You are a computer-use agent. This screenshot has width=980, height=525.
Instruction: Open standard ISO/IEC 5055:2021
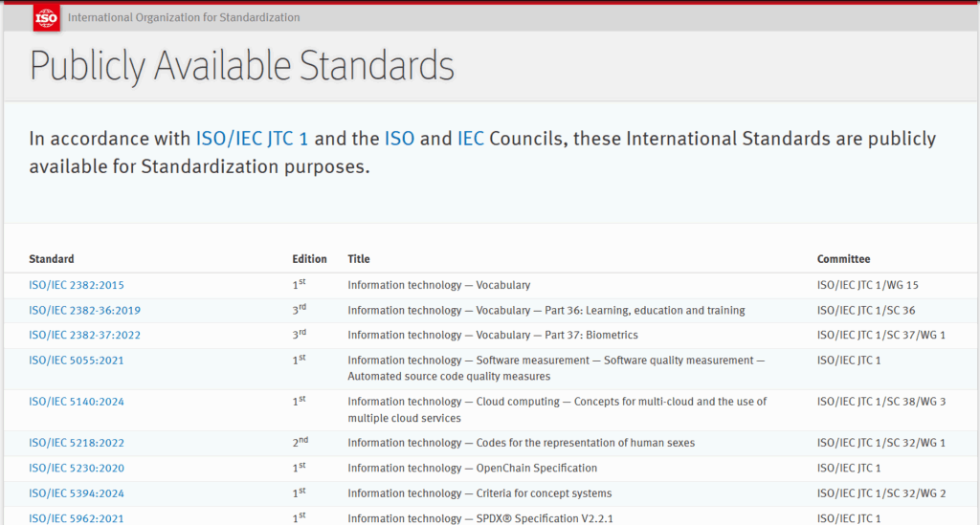77,361
